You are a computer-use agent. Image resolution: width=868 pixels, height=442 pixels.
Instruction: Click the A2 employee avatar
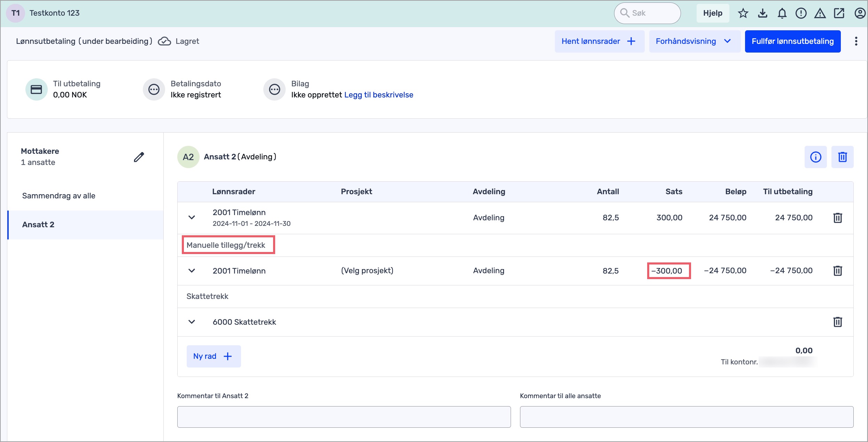click(x=188, y=157)
